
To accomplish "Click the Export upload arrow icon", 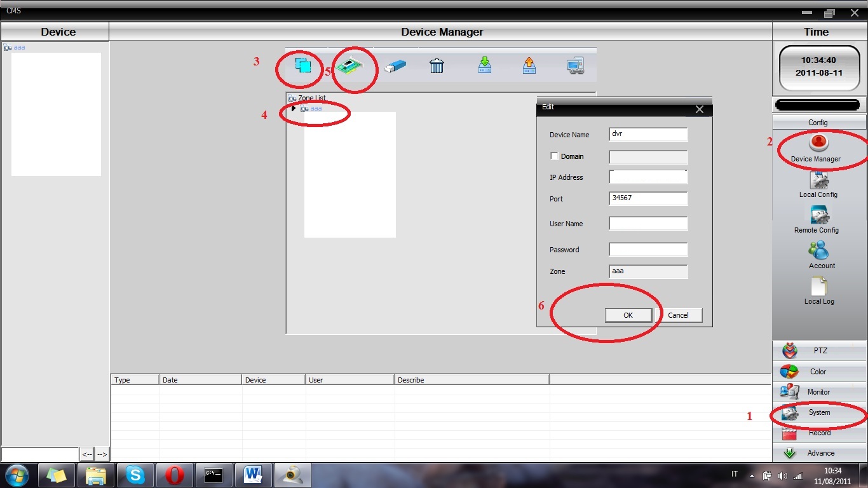I will pos(529,65).
